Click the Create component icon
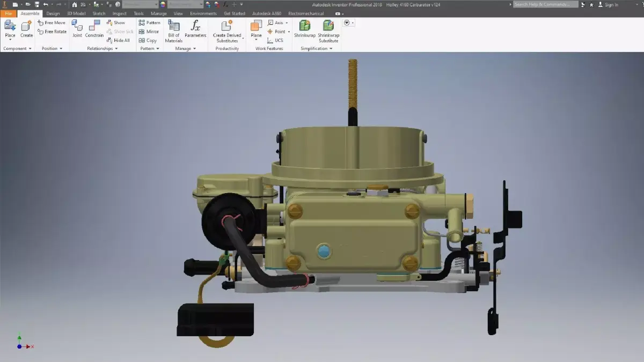 click(x=26, y=26)
